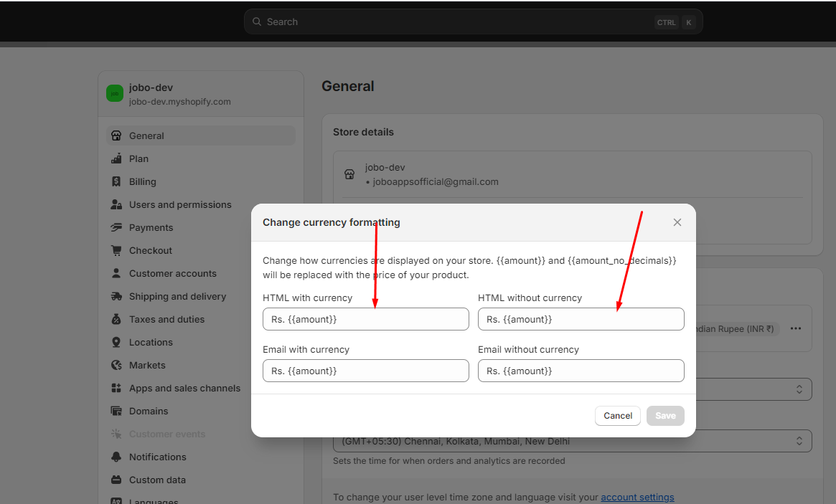Click the Checkout cart icon
This screenshot has height=504, width=836.
[x=116, y=250]
